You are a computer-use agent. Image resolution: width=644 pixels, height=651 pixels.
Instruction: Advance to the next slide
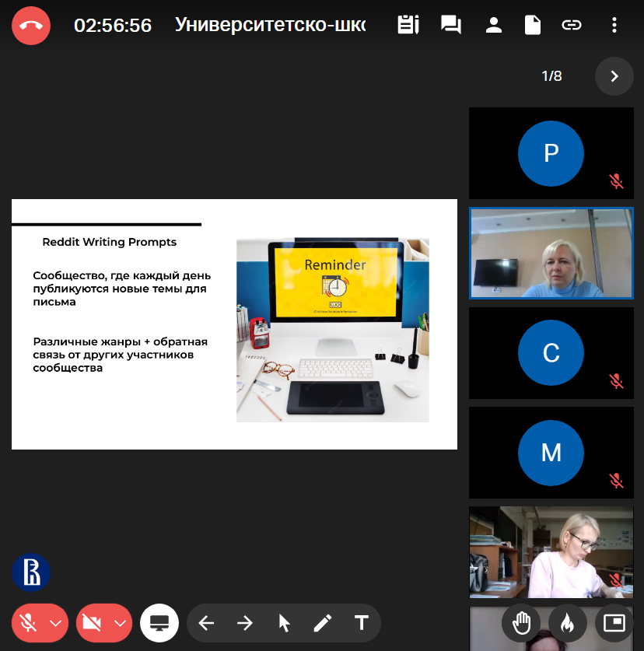[245, 623]
